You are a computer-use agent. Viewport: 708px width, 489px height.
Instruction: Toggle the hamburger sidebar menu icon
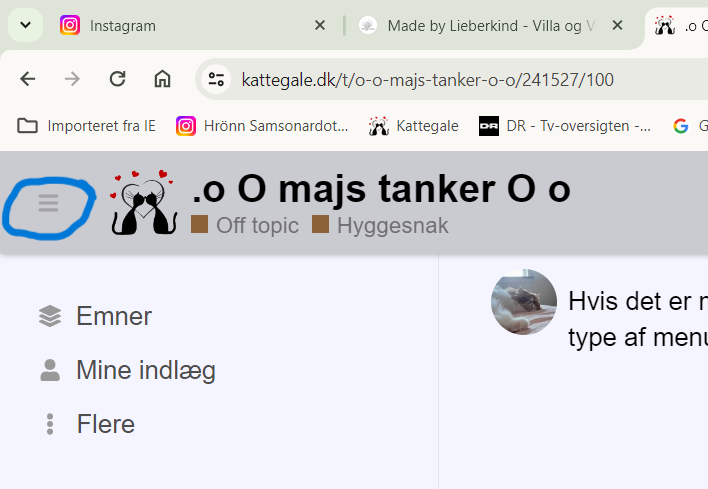point(48,203)
